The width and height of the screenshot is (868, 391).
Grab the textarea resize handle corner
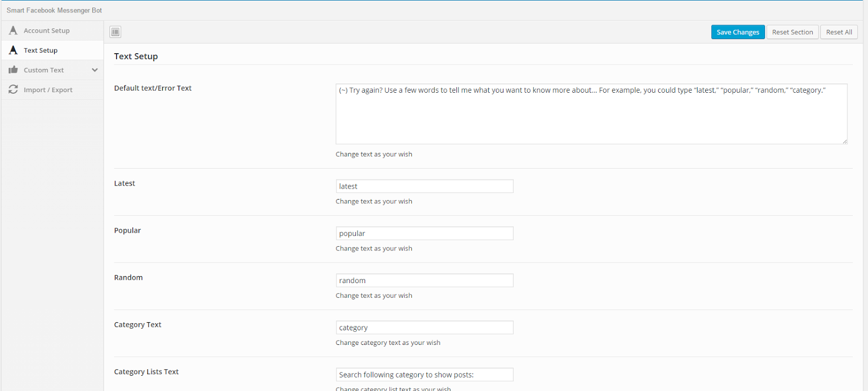click(x=845, y=142)
